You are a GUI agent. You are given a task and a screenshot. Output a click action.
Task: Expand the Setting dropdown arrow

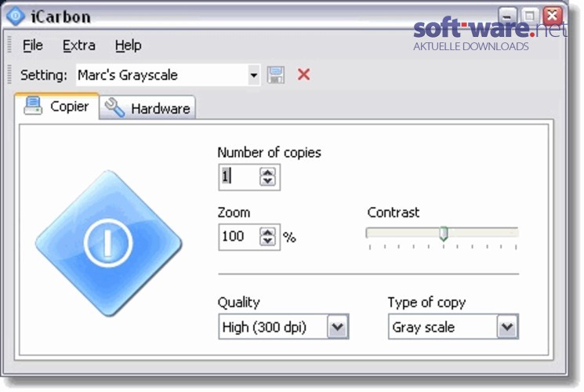(x=254, y=75)
